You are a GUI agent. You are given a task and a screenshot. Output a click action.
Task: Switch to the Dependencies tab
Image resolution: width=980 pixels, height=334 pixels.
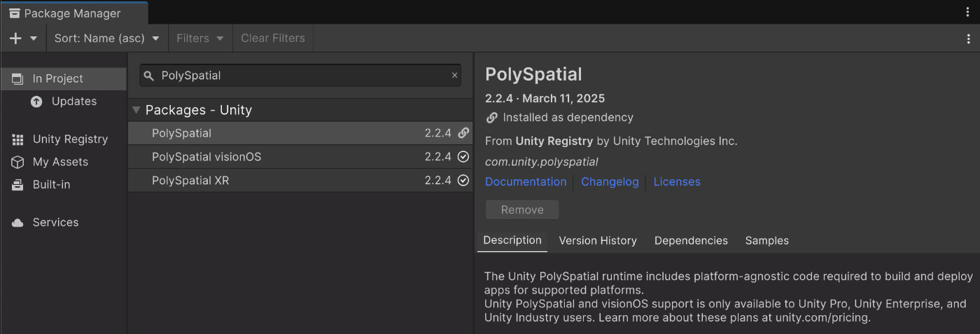tap(691, 240)
